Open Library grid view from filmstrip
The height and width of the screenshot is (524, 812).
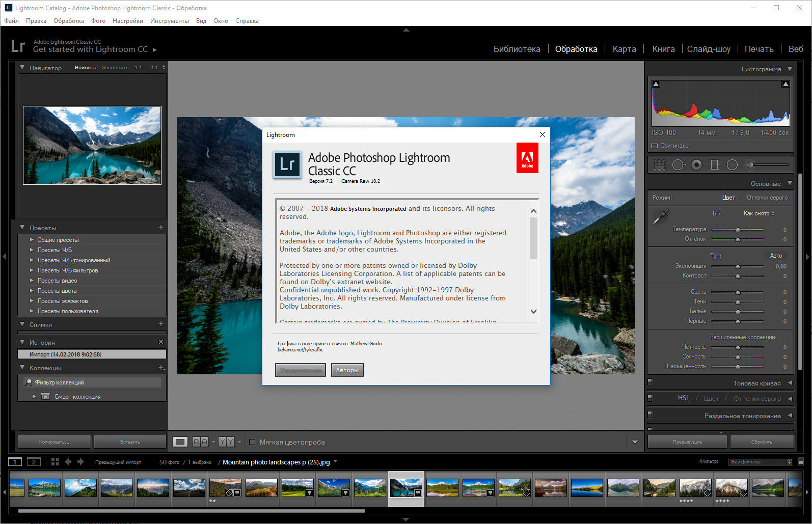[55, 462]
